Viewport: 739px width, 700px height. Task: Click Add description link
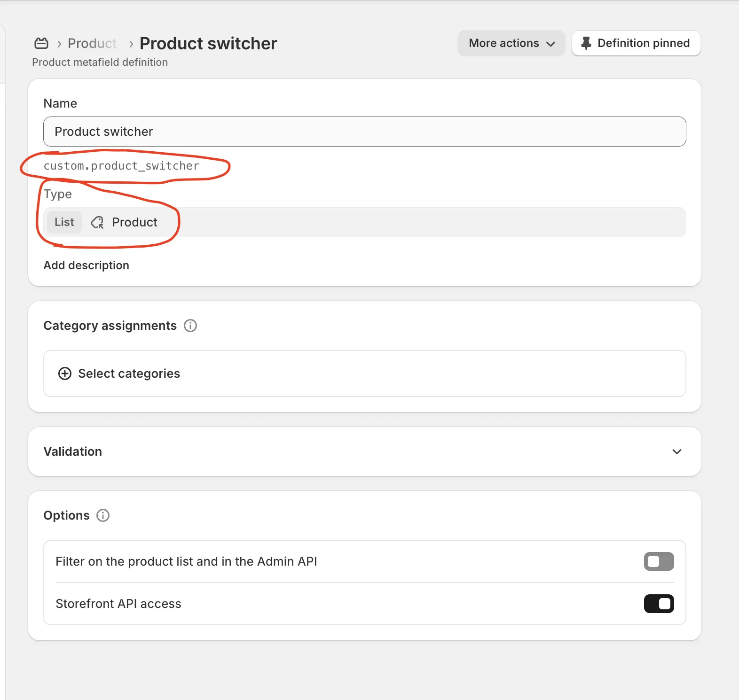(x=86, y=265)
